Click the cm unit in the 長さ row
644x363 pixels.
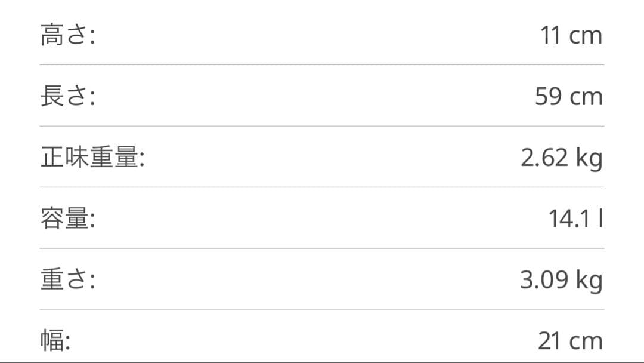pyautogui.click(x=586, y=97)
